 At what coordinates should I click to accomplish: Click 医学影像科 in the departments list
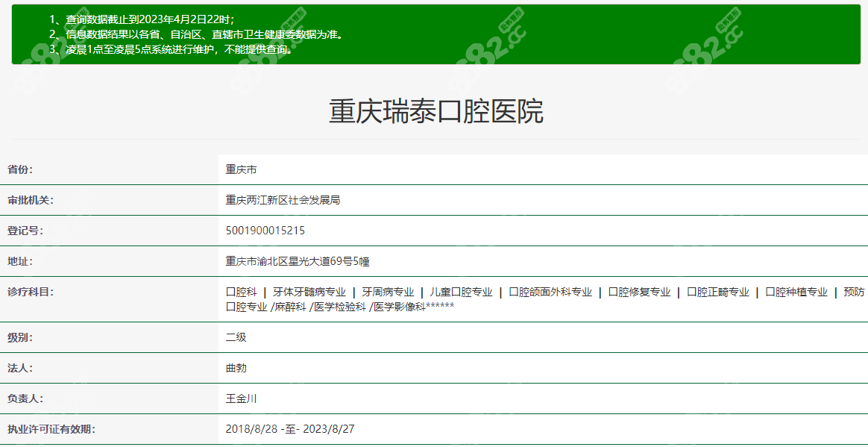click(x=400, y=307)
